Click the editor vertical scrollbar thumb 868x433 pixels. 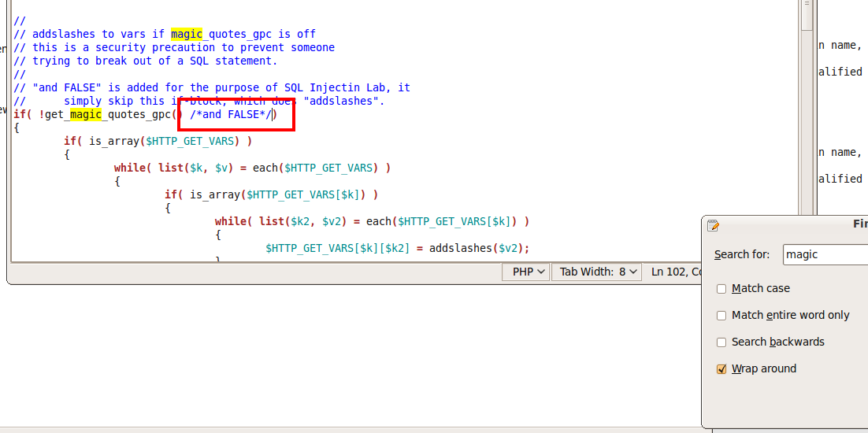[x=807, y=16]
